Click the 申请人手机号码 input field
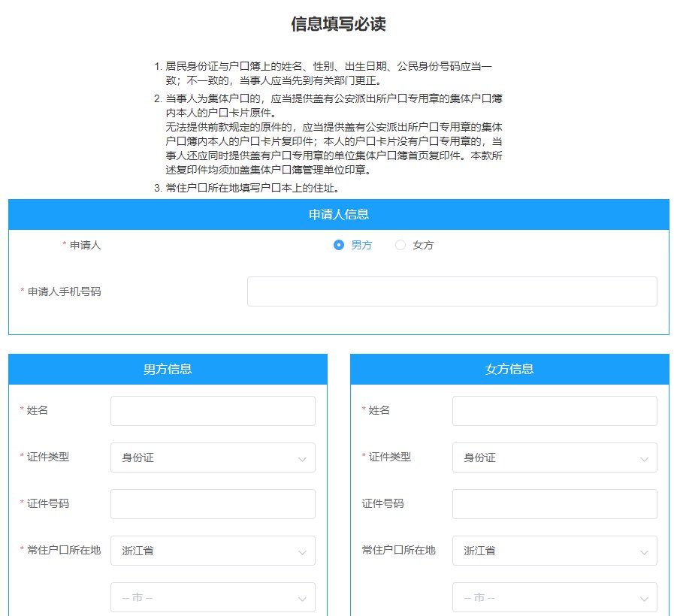The width and height of the screenshot is (674, 616). point(452,291)
